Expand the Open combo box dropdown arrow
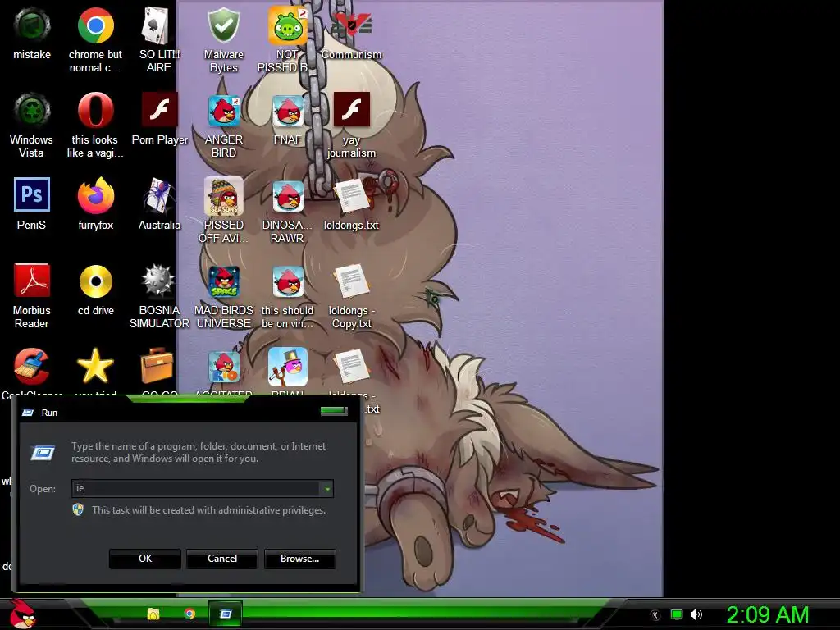 326,489
